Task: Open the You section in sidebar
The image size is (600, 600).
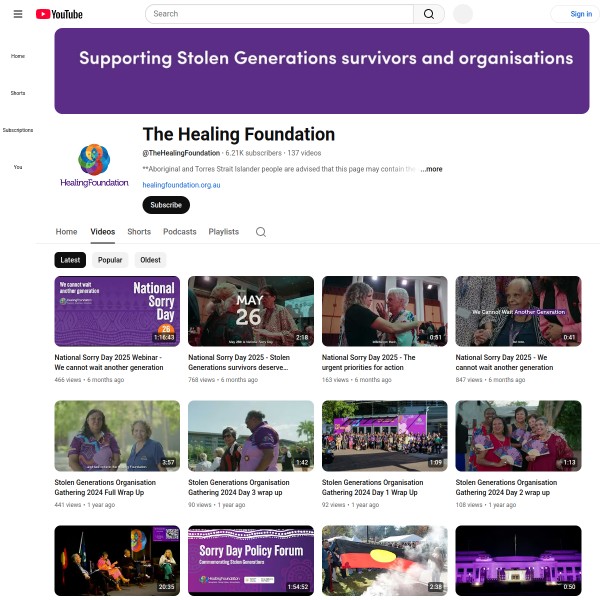Action: (x=18, y=167)
